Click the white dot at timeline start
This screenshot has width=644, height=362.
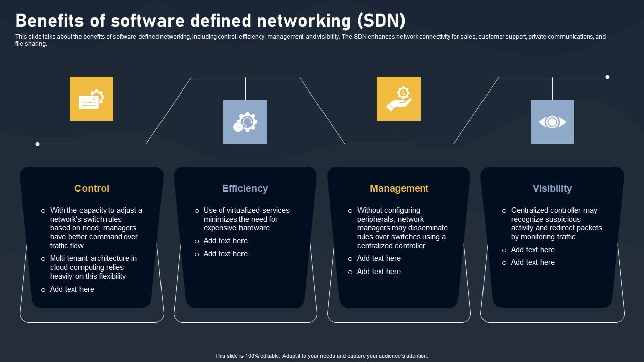coord(38,144)
